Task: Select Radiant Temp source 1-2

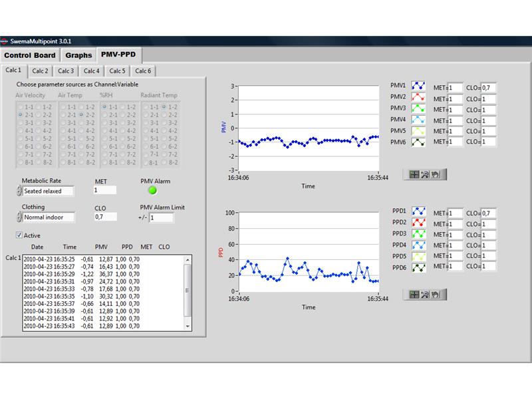Action: coord(164,107)
